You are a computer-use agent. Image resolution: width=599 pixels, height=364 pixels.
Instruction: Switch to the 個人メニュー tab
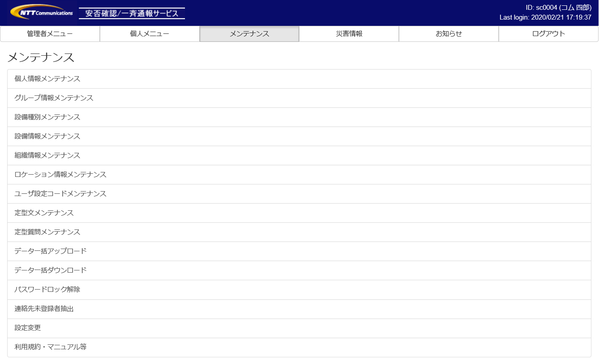tap(150, 34)
